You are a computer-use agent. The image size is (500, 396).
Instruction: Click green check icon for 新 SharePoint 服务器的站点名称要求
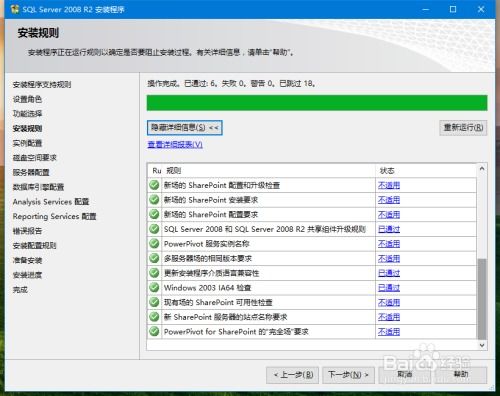coord(154,317)
